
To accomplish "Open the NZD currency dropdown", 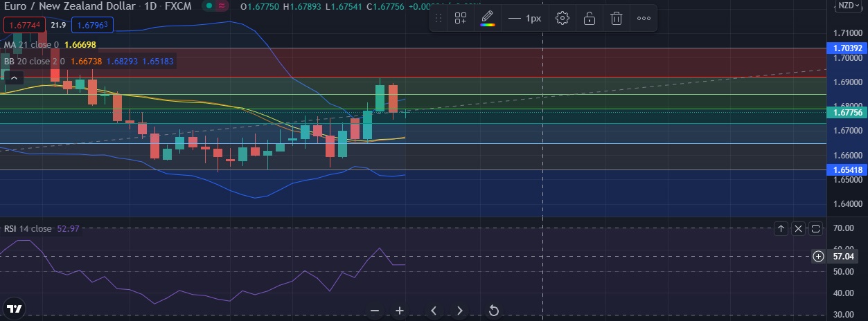I will coord(848,6).
